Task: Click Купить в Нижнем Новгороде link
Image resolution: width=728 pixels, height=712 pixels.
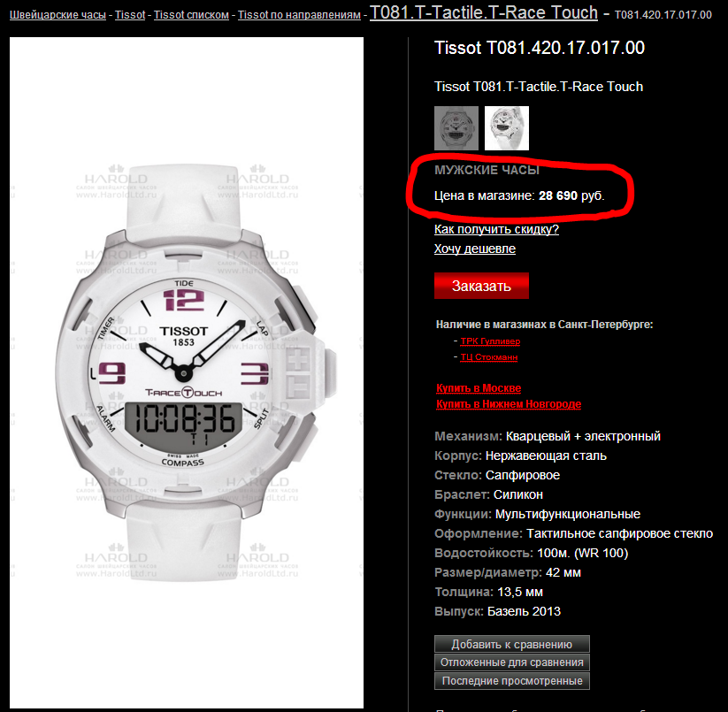Action: tap(509, 404)
